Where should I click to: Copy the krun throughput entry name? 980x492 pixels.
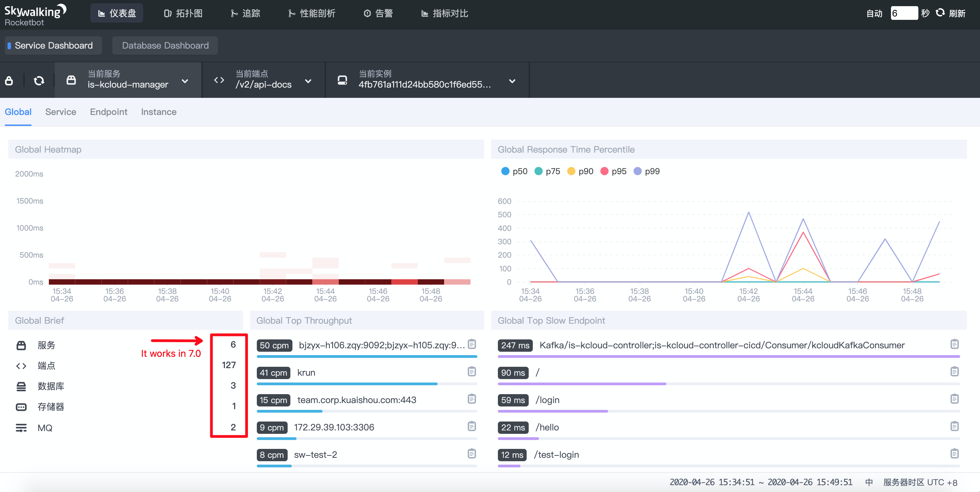(472, 372)
